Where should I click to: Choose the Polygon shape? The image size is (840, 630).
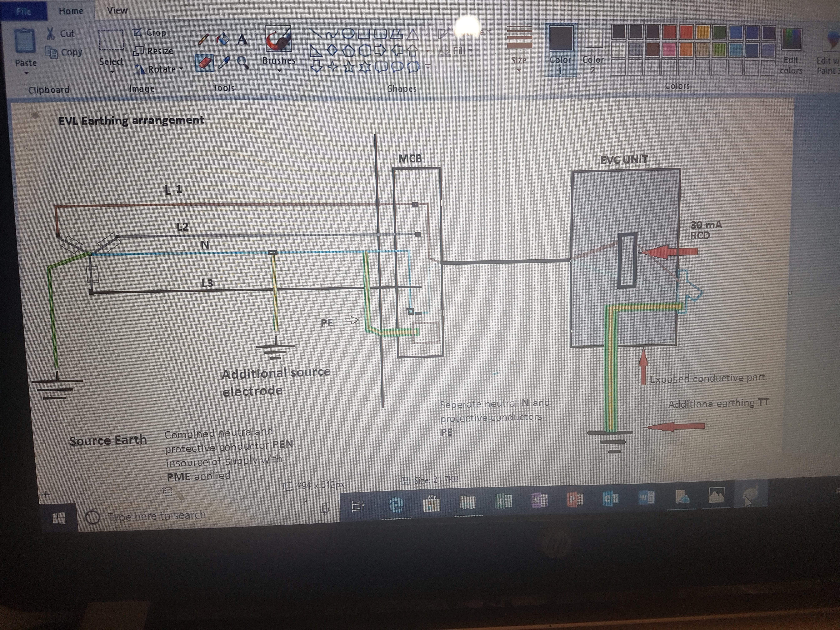coord(396,34)
